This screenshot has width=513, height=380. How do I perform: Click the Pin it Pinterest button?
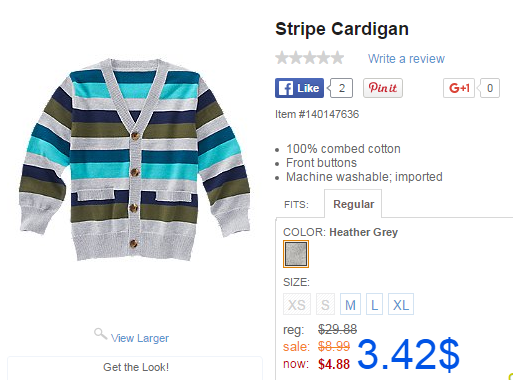click(383, 88)
